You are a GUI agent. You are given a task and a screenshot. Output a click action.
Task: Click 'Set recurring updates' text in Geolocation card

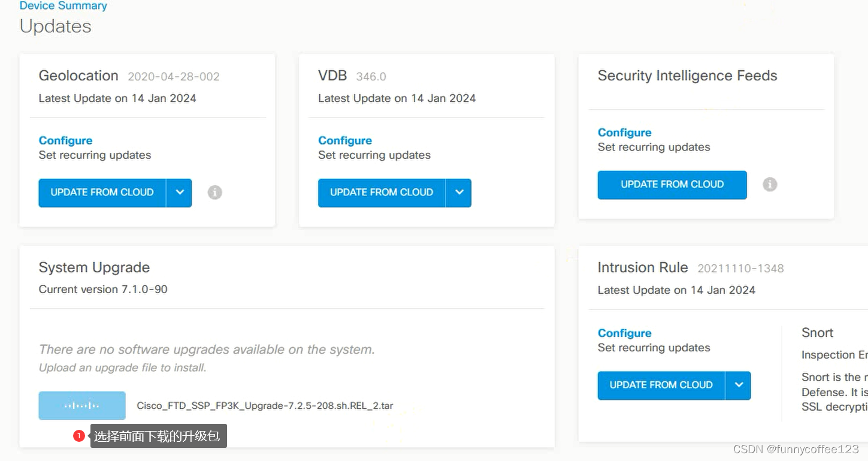pos(95,155)
